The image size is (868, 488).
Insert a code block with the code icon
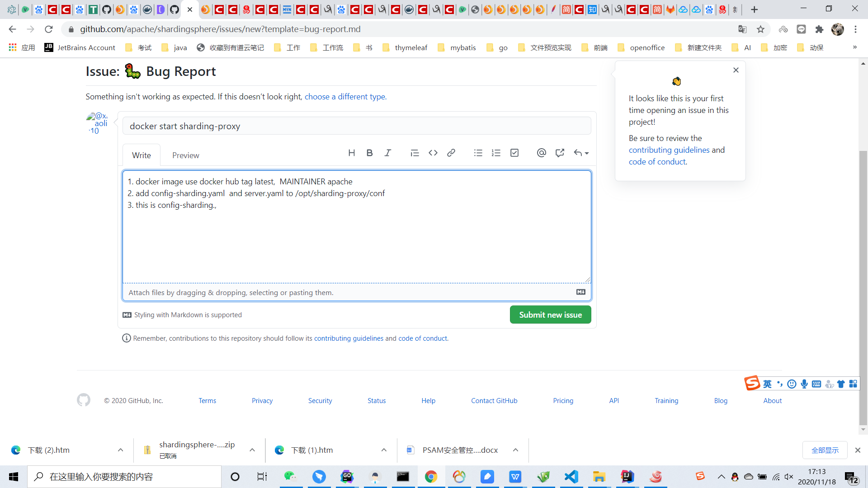pyautogui.click(x=433, y=153)
